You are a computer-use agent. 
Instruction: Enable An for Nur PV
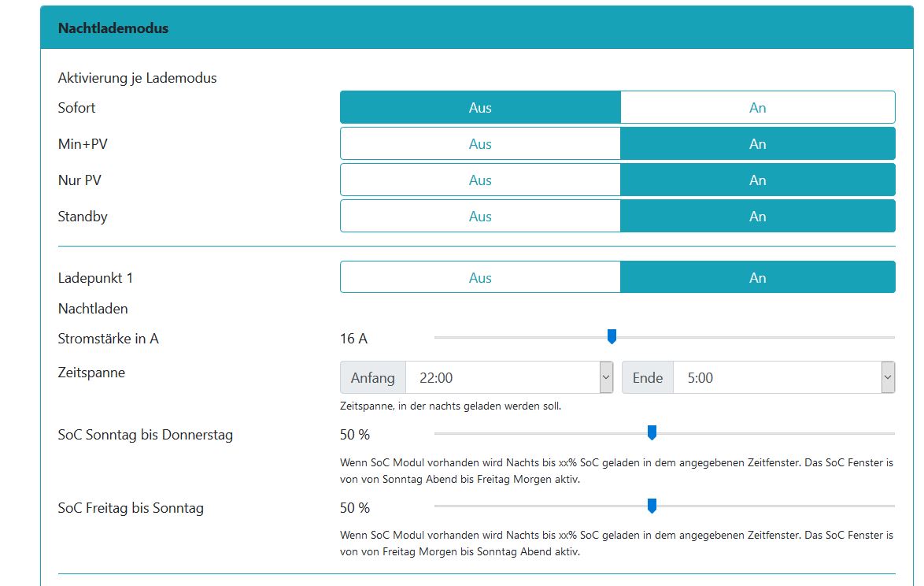coord(757,180)
